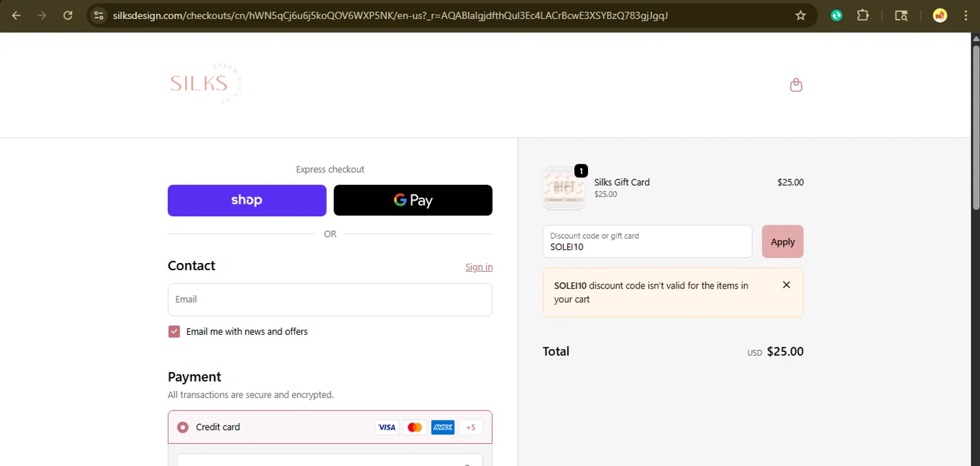Screen dimensions: 980x466
Task: Select the Credit card payment option
Action: (183, 427)
